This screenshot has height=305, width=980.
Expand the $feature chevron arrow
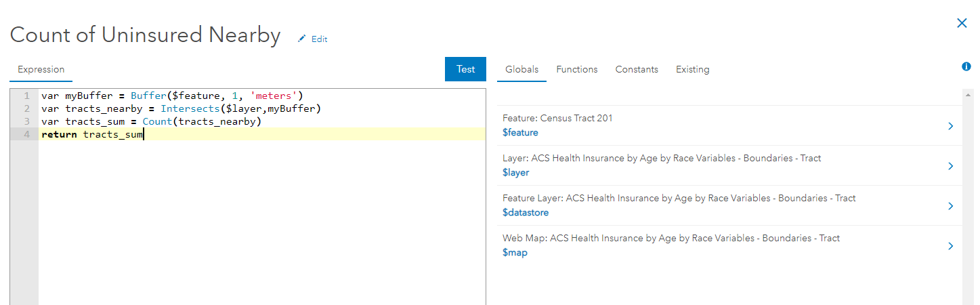(951, 126)
